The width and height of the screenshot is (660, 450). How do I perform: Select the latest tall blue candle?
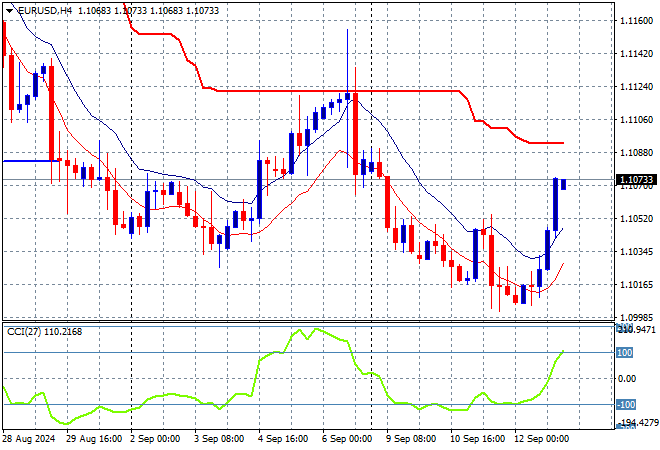click(555, 205)
